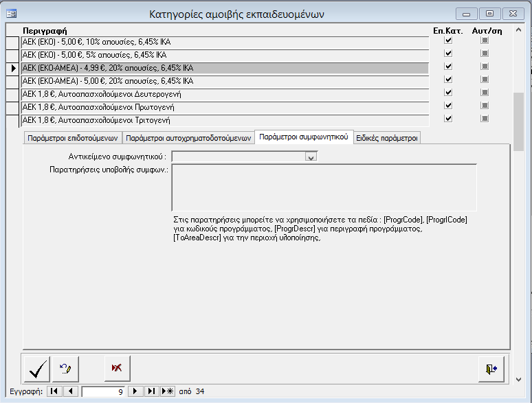Create a new record in navigator
This screenshot has height=403, width=532.
(x=167, y=391)
